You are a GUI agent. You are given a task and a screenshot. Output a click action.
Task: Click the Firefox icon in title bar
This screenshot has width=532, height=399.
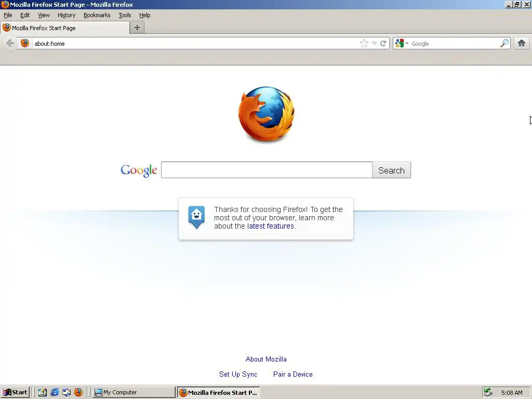click(x=5, y=4)
